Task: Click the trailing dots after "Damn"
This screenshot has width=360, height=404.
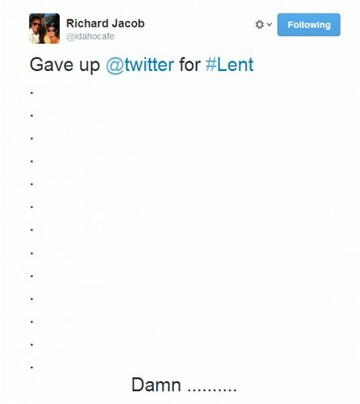Action: click(x=212, y=389)
